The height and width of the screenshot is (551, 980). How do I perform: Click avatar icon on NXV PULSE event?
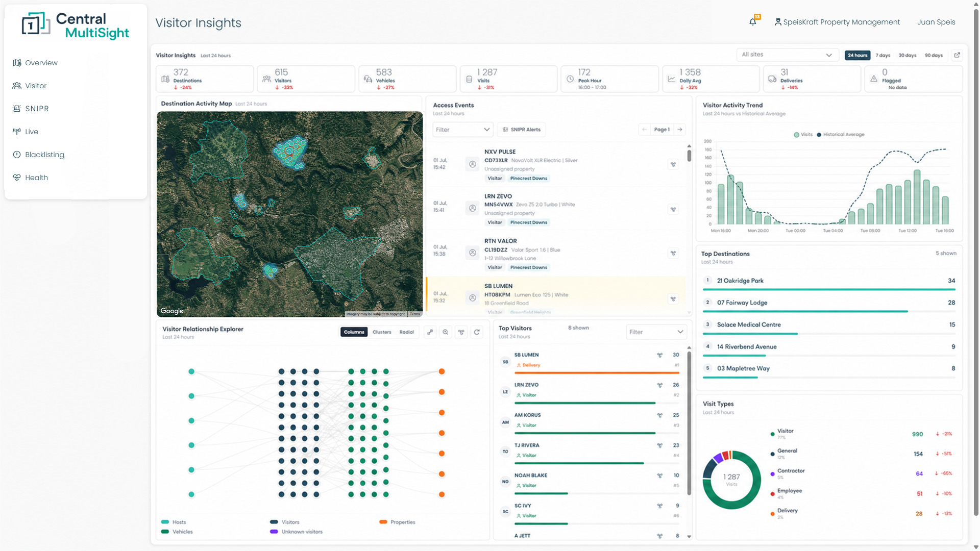pos(473,164)
